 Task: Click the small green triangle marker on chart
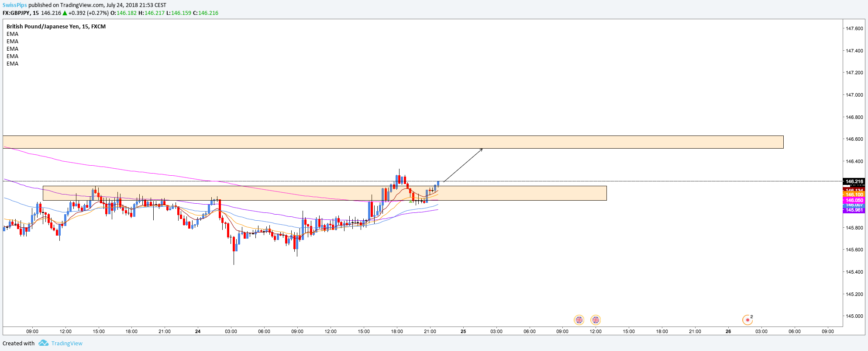[410, 201]
